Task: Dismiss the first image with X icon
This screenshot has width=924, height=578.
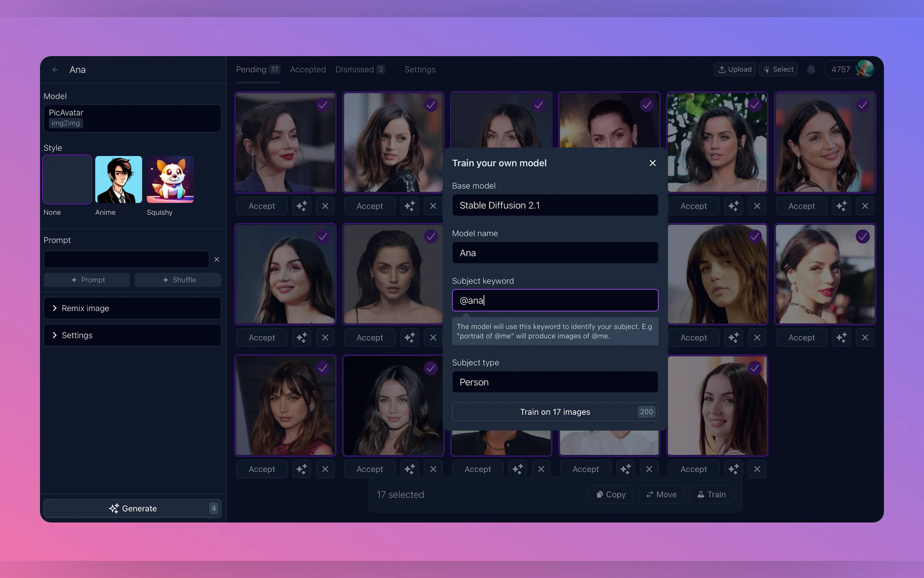Action: [325, 206]
